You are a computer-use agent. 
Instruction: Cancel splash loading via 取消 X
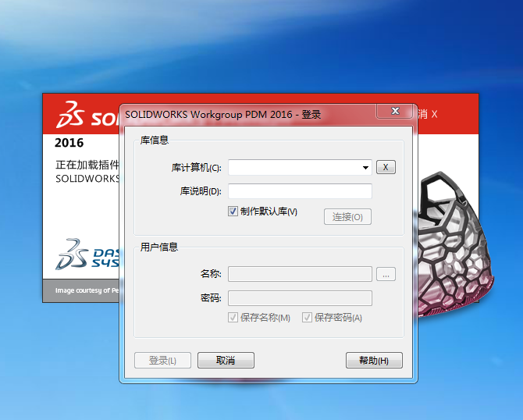[x=428, y=115]
